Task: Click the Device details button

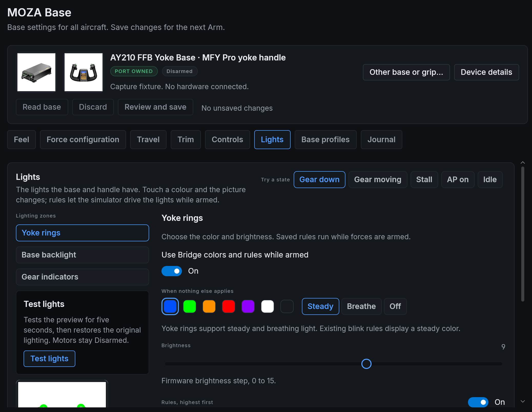Action: (486, 72)
